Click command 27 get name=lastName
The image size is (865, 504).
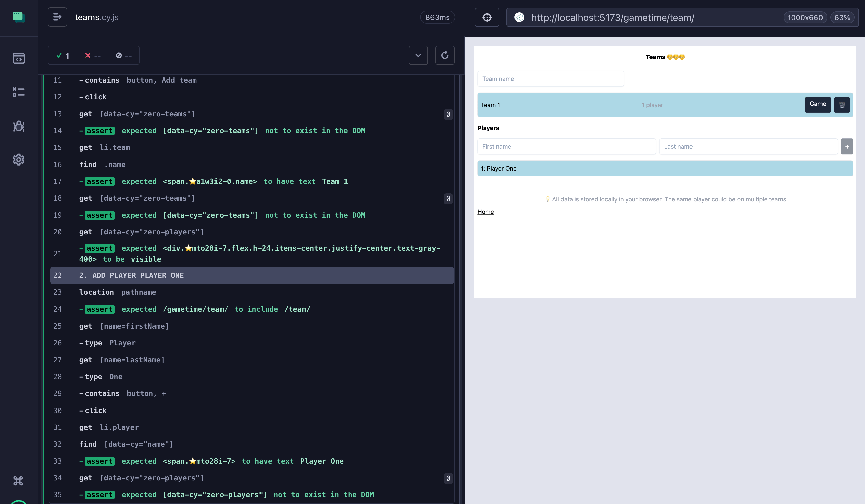click(252, 360)
